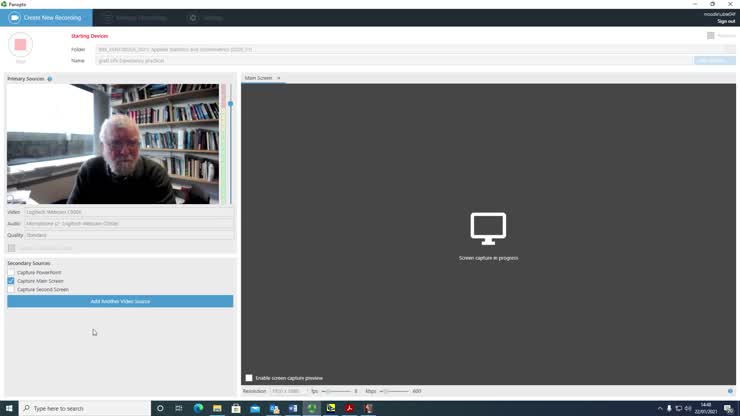Image resolution: width=740 pixels, height=416 pixels.
Task: Open Outlook from the taskbar
Action: [x=274, y=408]
